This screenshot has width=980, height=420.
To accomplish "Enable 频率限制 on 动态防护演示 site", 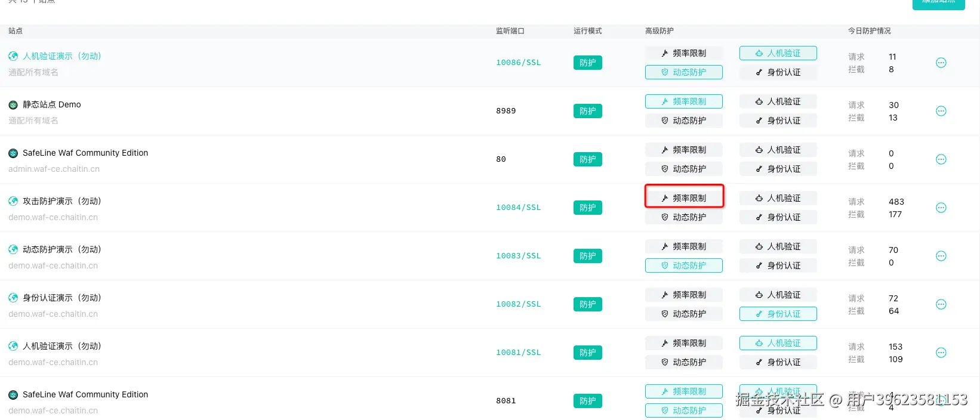I will [684, 246].
